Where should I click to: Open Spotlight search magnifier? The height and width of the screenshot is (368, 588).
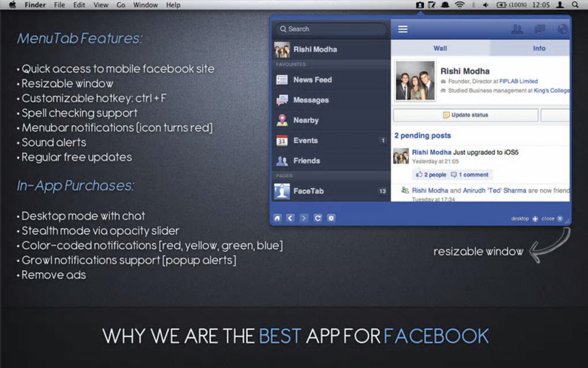[575, 5]
